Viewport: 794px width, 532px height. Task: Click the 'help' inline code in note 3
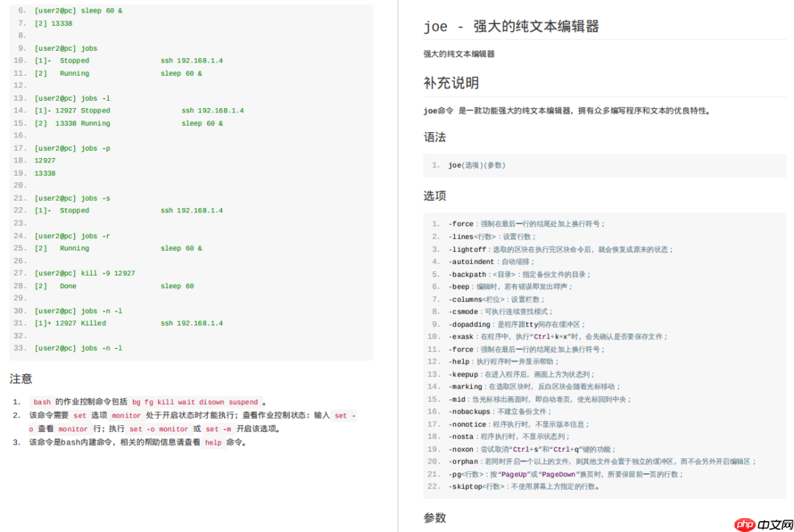213,442
